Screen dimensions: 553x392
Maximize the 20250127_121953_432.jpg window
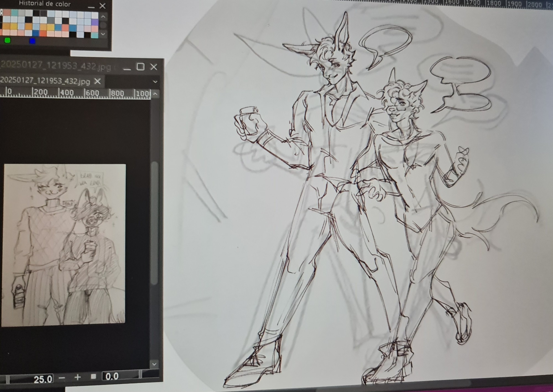[140, 67]
